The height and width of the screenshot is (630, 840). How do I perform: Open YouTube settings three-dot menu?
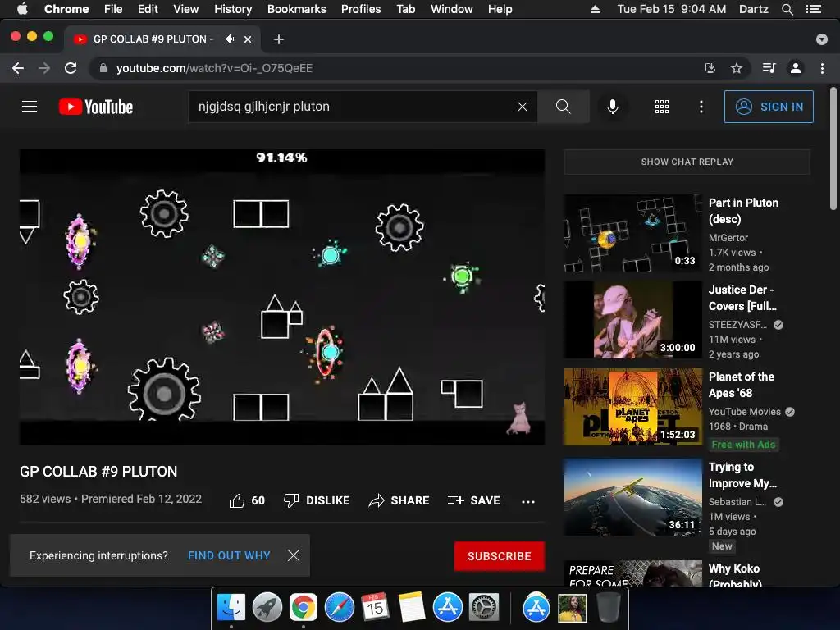(x=701, y=107)
